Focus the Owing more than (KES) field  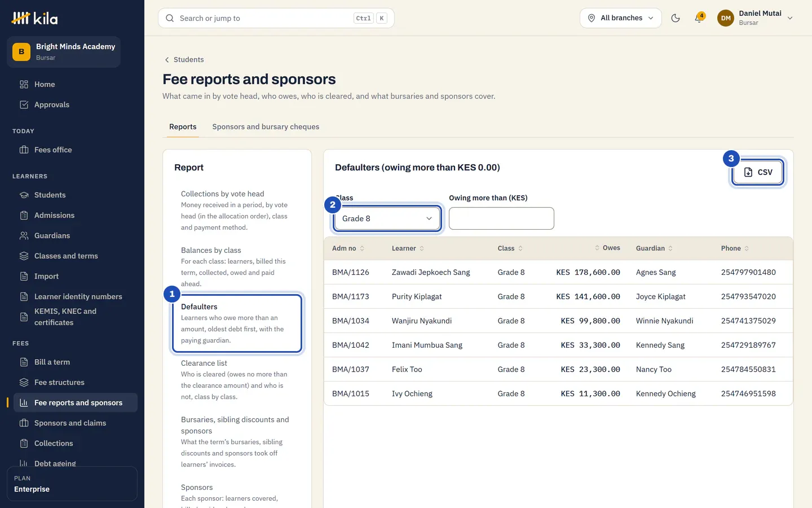coord(501,218)
